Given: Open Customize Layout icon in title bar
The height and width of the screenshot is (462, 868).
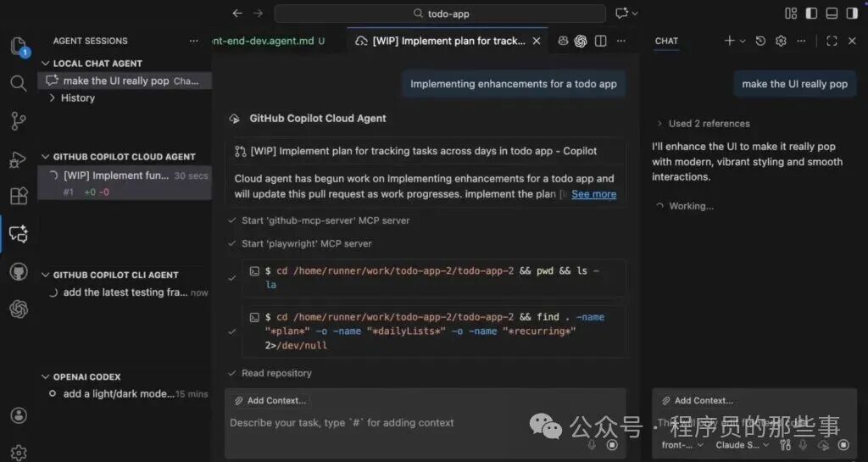Looking at the screenshot, I should [791, 14].
